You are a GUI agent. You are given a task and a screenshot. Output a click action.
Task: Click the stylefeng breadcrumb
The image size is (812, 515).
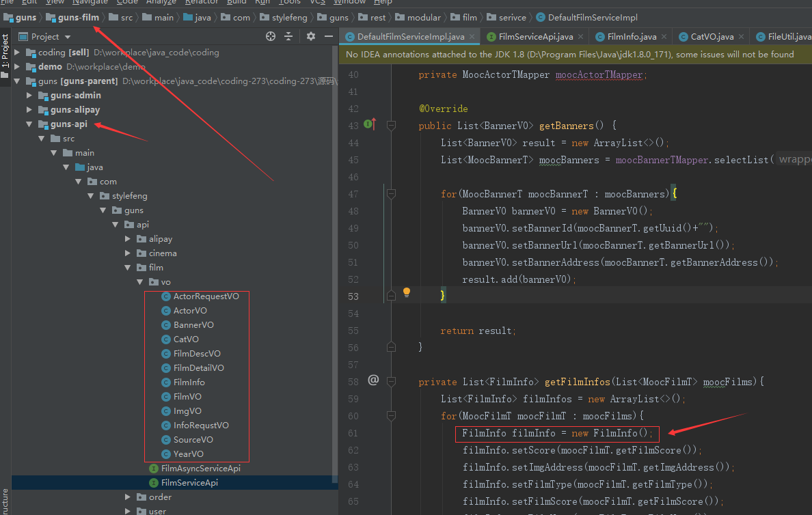(x=283, y=18)
